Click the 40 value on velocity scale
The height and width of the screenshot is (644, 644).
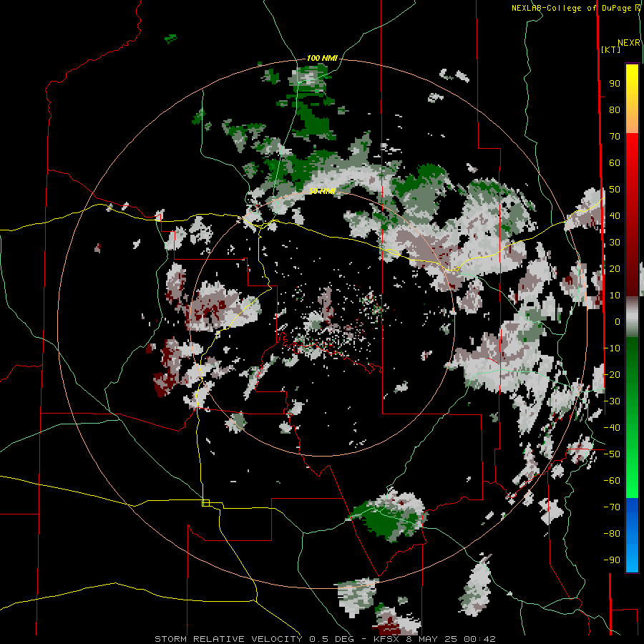click(x=615, y=216)
